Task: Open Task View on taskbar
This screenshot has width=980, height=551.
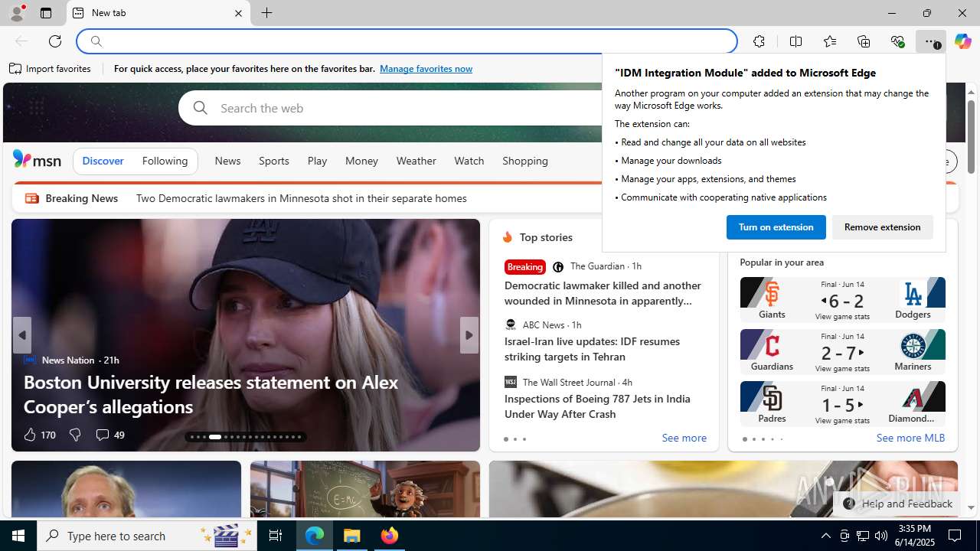Action: (276, 536)
